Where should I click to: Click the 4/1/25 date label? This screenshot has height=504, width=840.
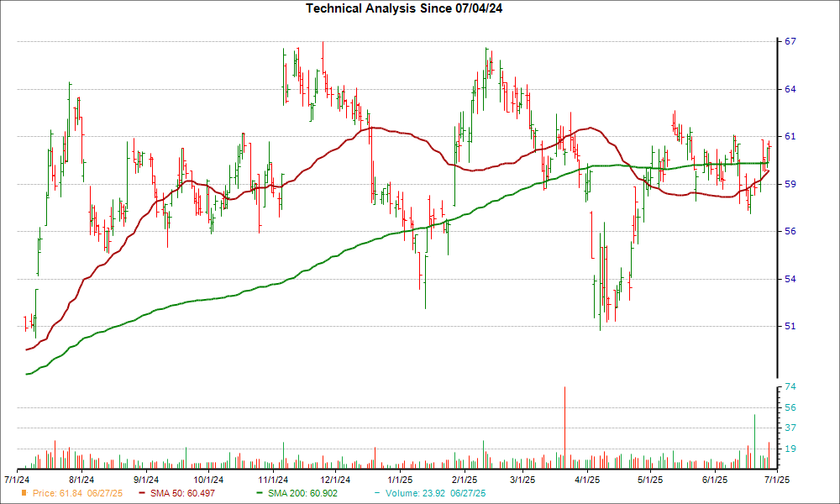(x=587, y=480)
